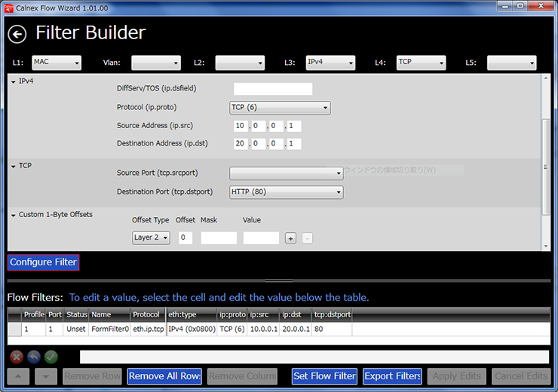The width and height of the screenshot is (558, 392).
Task: Open the L2 dropdown
Action: (x=240, y=63)
